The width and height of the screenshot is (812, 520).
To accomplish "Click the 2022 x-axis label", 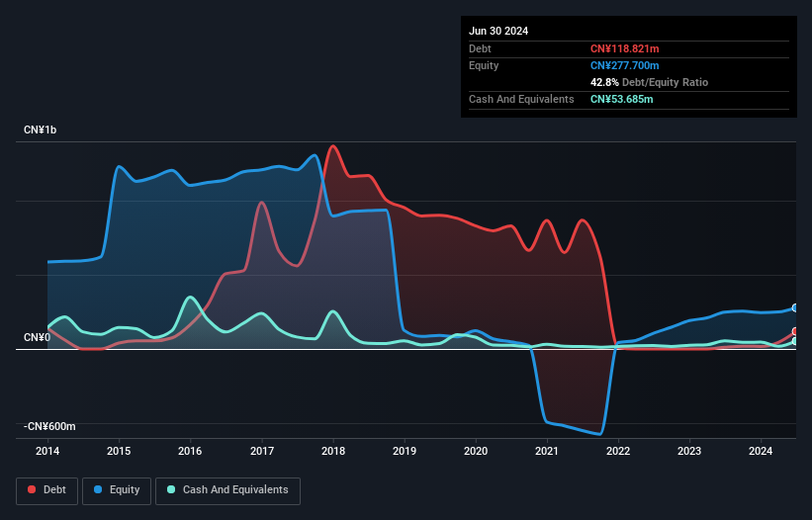I will tap(618, 451).
